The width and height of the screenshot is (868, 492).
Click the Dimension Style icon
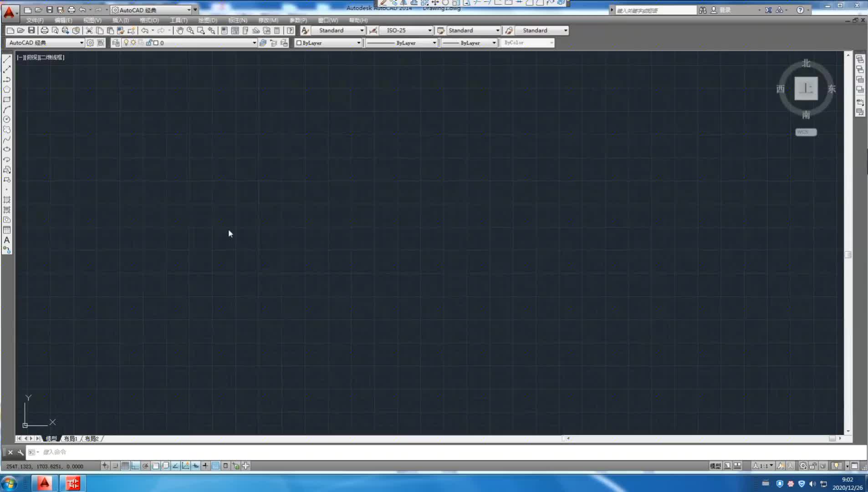[x=373, y=31]
